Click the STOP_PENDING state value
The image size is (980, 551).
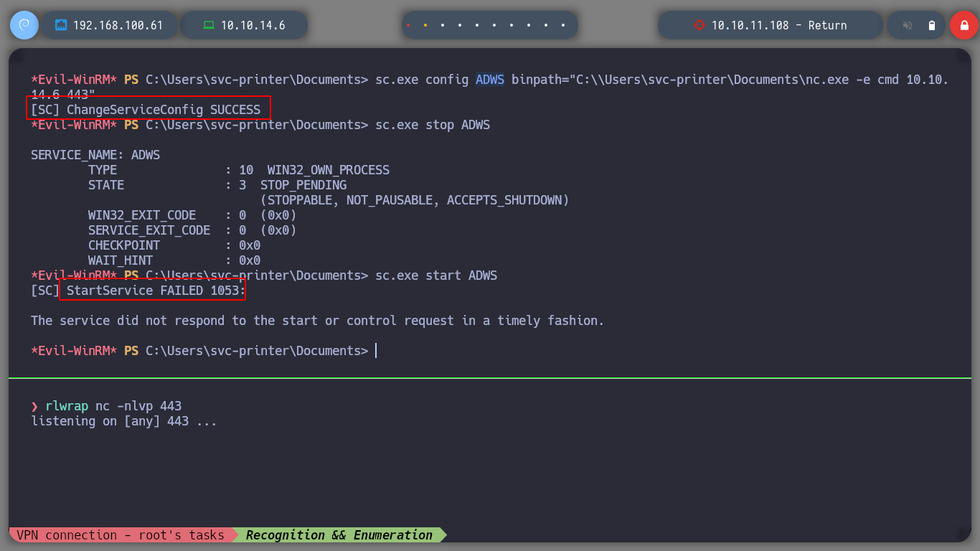303,185
